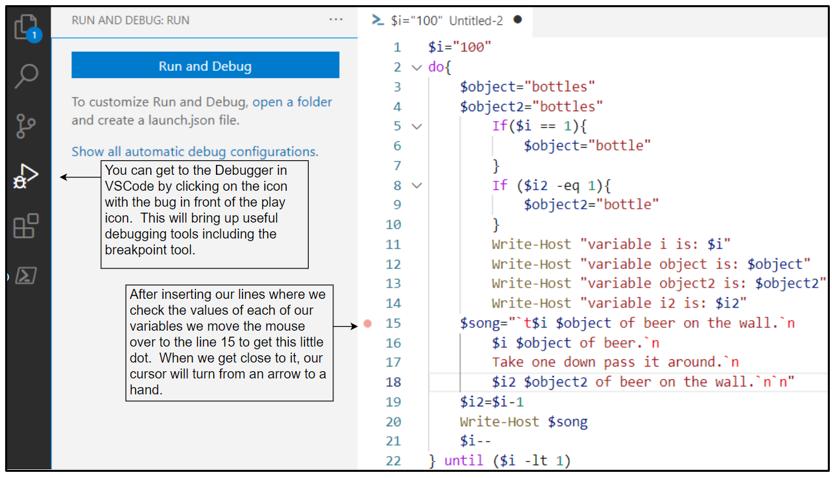This screenshot has height=478, width=832.
Task: Click "Take one down pass it around" line
Action: [615, 362]
